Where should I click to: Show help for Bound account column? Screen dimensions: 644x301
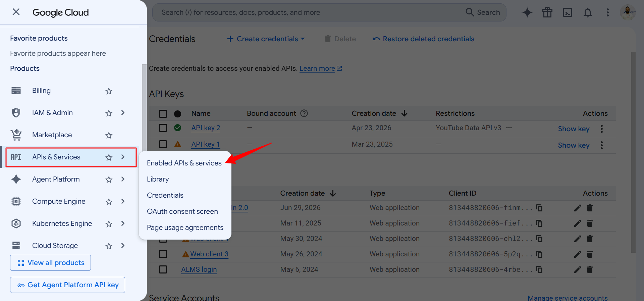(x=304, y=113)
